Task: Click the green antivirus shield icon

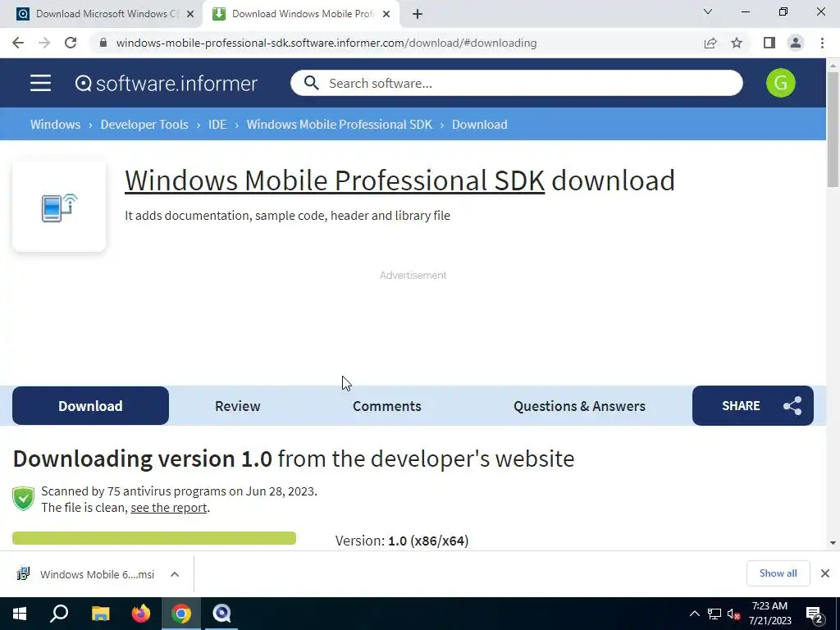Action: pyautogui.click(x=24, y=499)
